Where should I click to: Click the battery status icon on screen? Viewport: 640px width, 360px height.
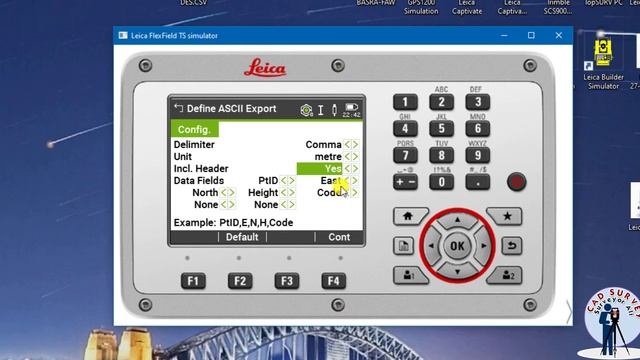(x=351, y=107)
